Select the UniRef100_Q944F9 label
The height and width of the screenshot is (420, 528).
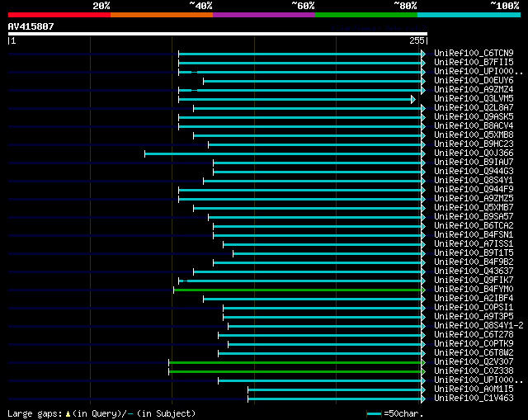click(474, 190)
